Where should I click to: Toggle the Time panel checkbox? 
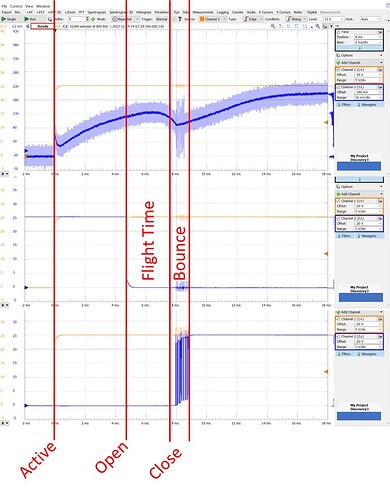coord(338,32)
